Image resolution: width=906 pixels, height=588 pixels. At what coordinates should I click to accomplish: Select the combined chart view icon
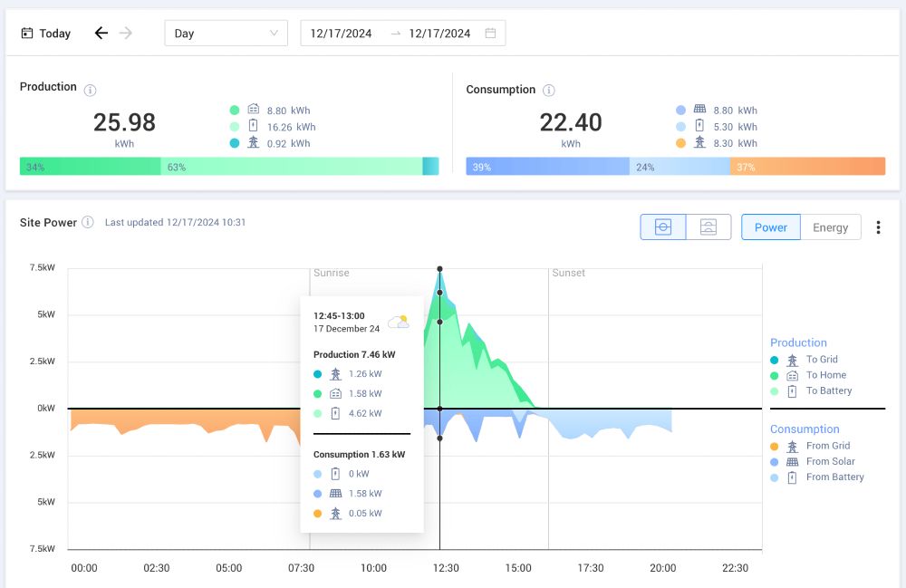coord(663,227)
